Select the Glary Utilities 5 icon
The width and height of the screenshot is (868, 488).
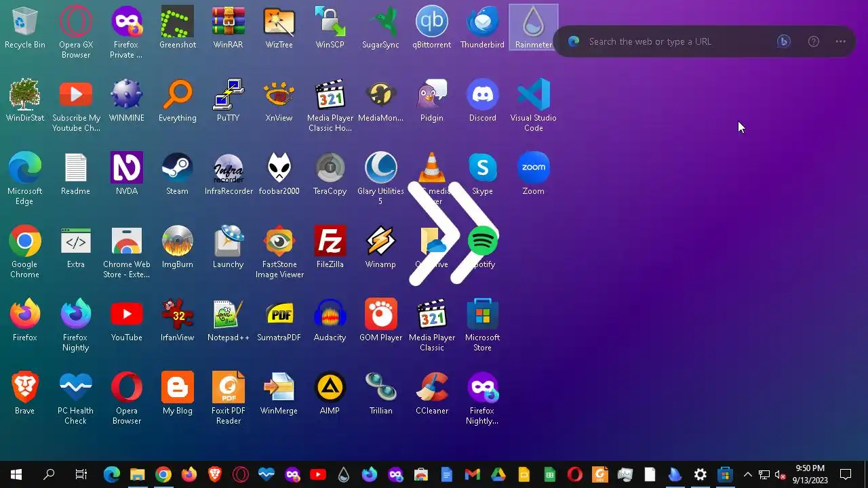point(380,179)
